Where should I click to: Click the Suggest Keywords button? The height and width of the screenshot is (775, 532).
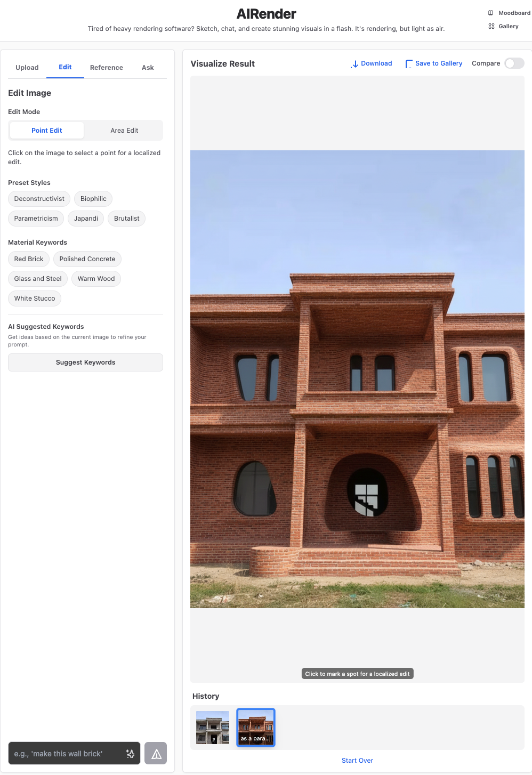85,362
